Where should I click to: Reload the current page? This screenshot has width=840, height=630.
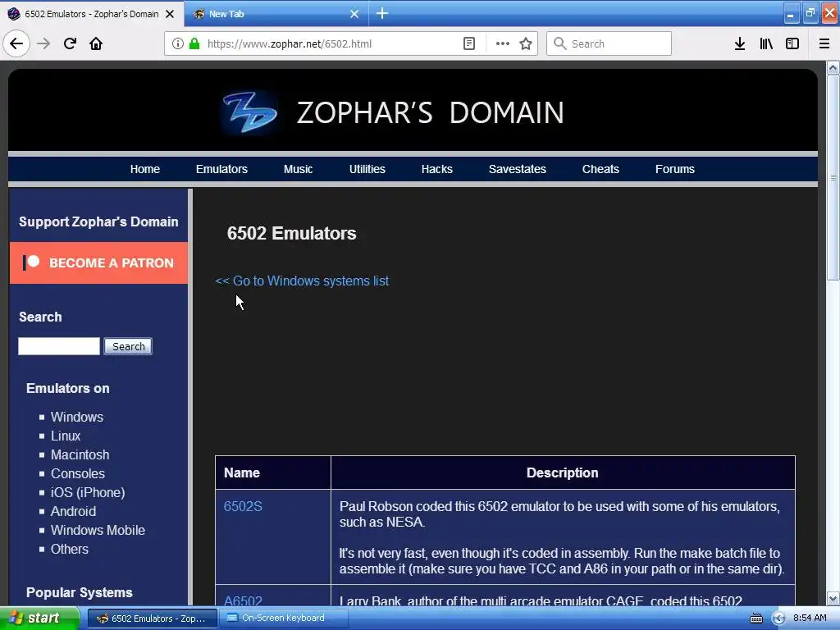pos(70,43)
